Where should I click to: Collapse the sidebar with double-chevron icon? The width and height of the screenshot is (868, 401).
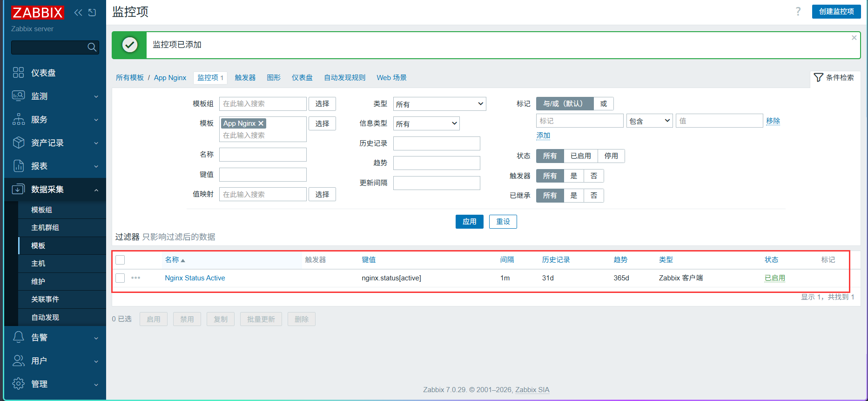click(78, 13)
